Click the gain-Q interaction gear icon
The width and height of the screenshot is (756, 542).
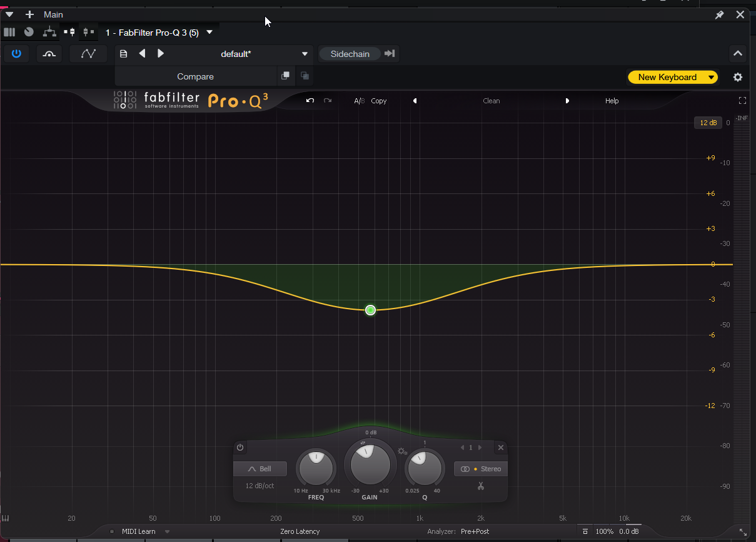pos(402,451)
